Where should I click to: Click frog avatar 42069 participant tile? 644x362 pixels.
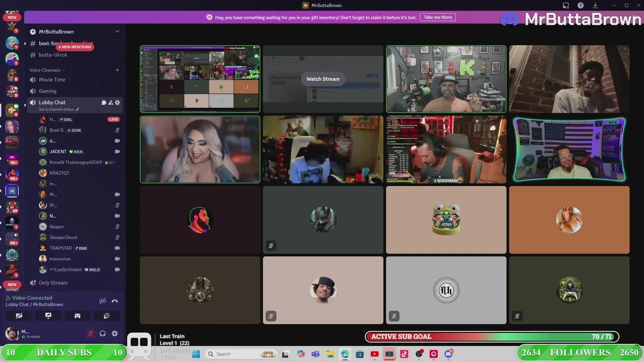pos(446,220)
